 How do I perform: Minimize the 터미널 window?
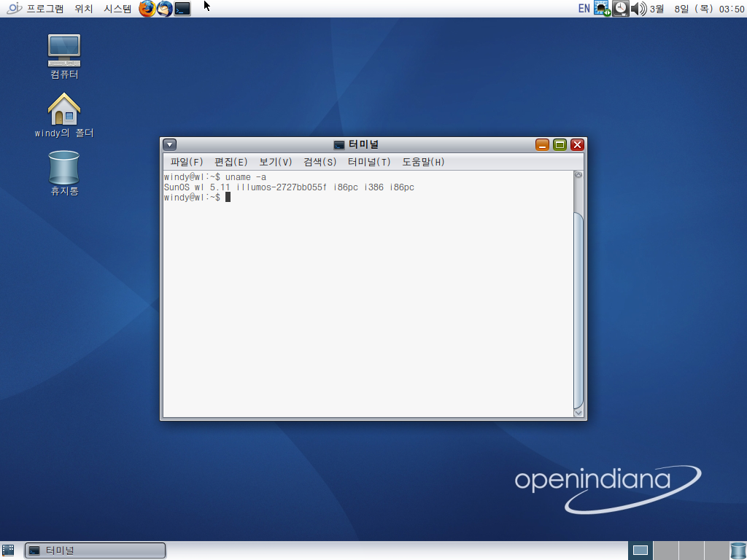point(542,145)
